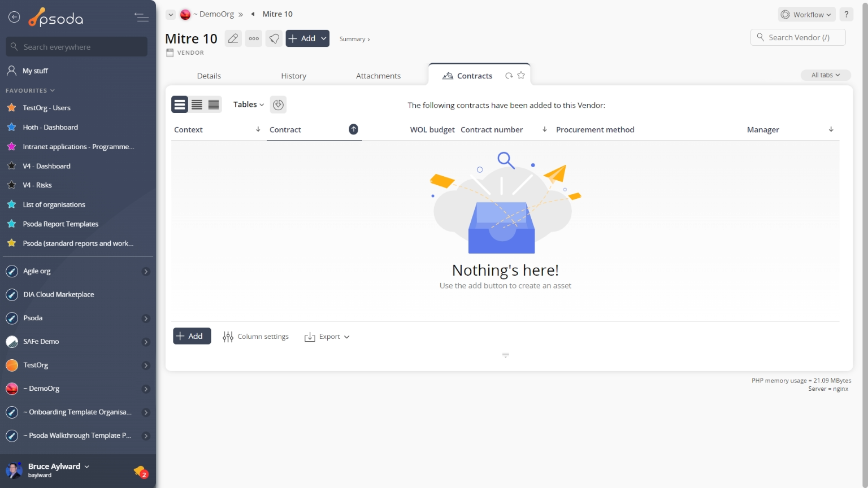868x488 pixels.
Task: Click the edit pencil icon for Mitre 10
Action: pyautogui.click(x=233, y=38)
